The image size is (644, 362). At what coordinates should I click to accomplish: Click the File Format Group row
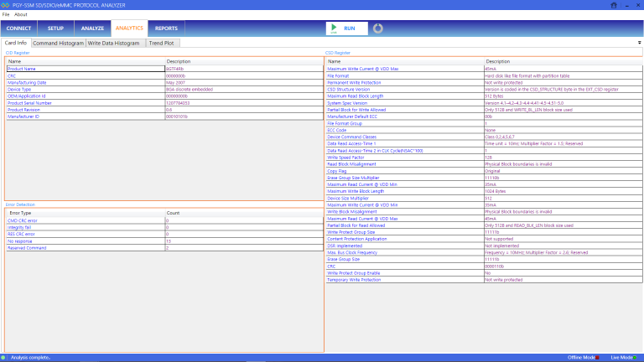[x=484, y=123]
